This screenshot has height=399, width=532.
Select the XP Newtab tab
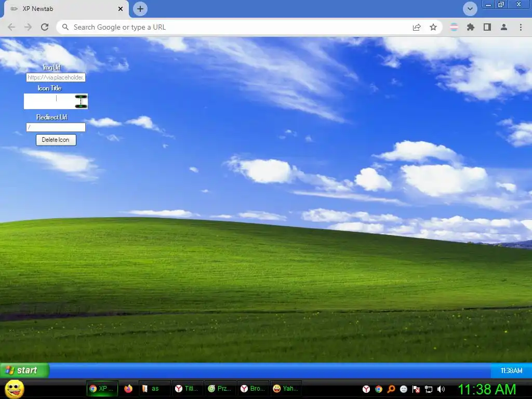pyautogui.click(x=66, y=9)
